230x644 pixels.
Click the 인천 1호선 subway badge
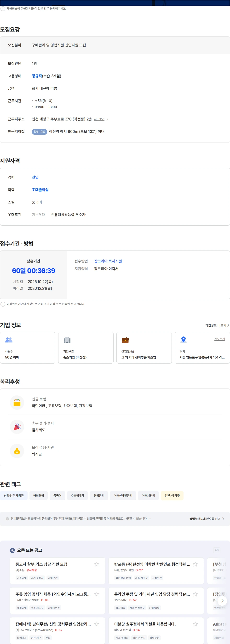(40, 132)
